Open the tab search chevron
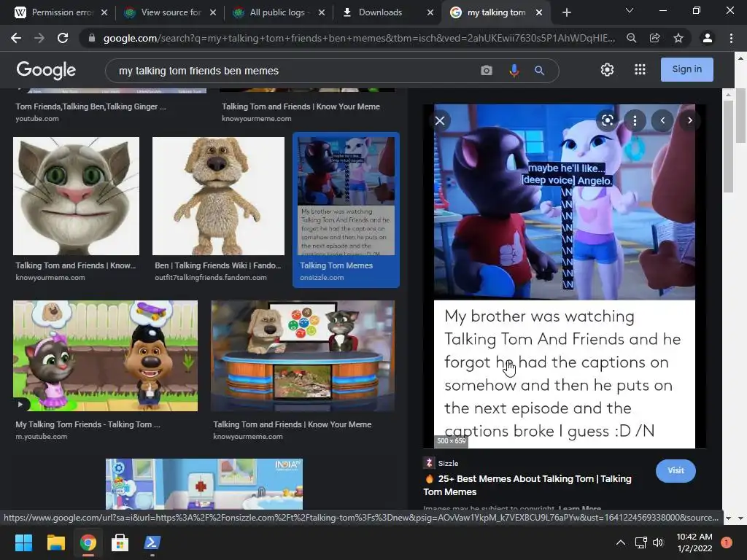The height and width of the screenshot is (560, 747). coord(630,10)
